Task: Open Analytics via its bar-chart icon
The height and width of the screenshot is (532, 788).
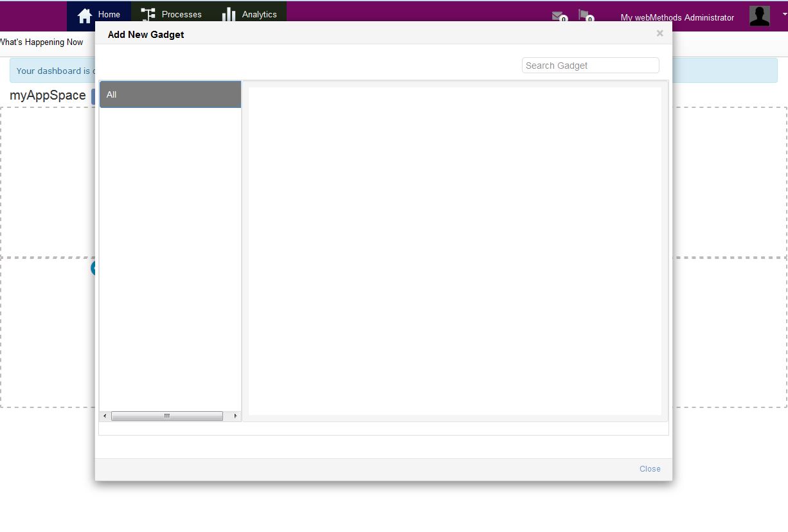Action: [228, 13]
